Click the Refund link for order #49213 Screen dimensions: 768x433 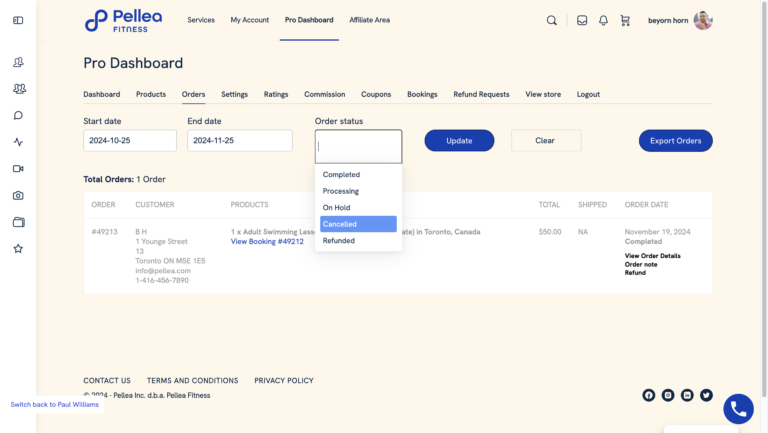click(x=635, y=273)
